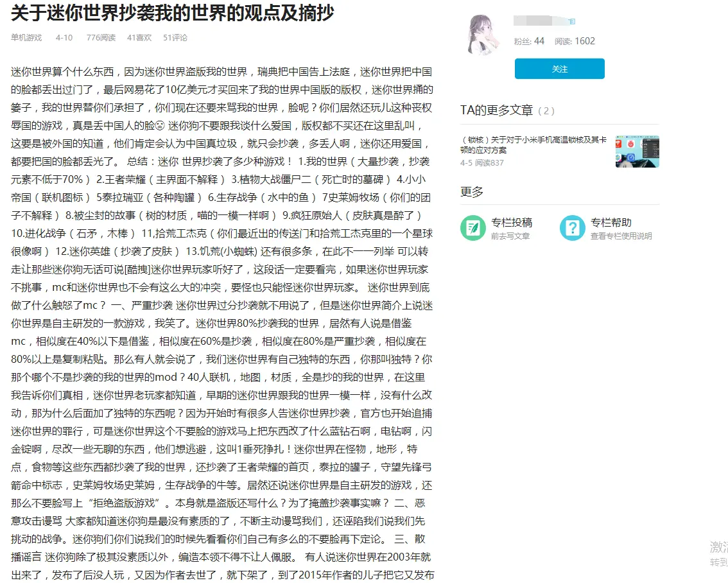
Task: Open the author's avatar image
Action: coord(485,34)
